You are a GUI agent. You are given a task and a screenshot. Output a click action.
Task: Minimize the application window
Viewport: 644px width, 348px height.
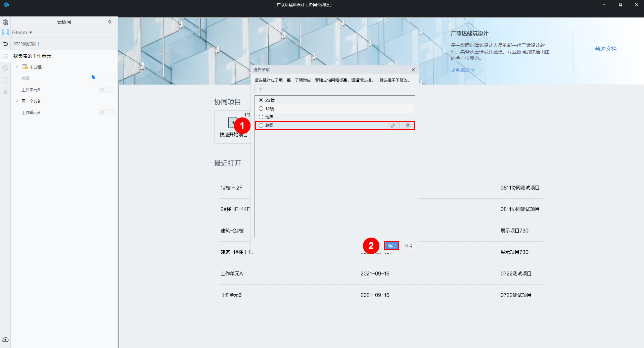tap(604, 5)
